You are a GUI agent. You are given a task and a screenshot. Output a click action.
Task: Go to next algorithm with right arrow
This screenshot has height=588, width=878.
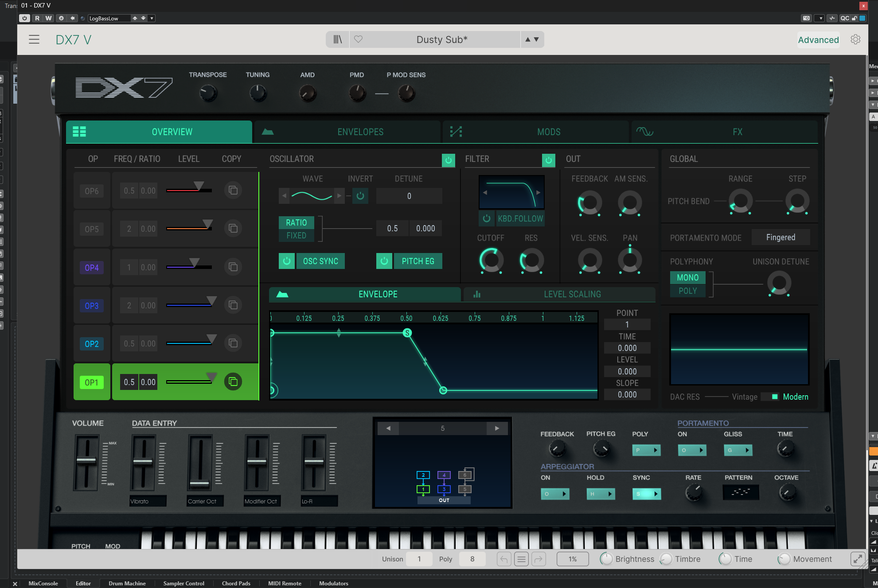[x=497, y=428]
